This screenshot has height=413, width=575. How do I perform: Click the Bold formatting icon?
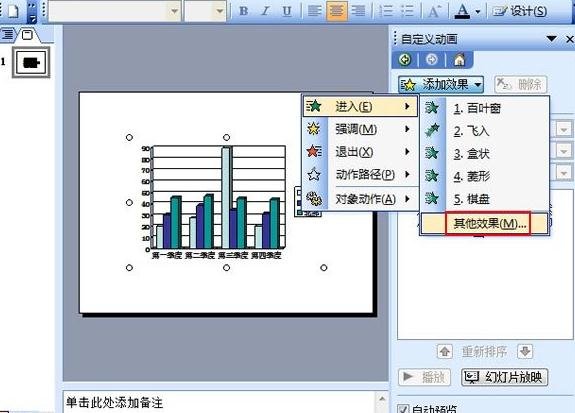click(x=243, y=11)
